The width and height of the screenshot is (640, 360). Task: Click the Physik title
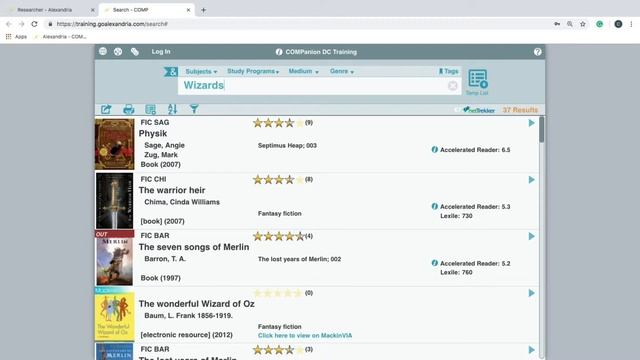(x=153, y=133)
